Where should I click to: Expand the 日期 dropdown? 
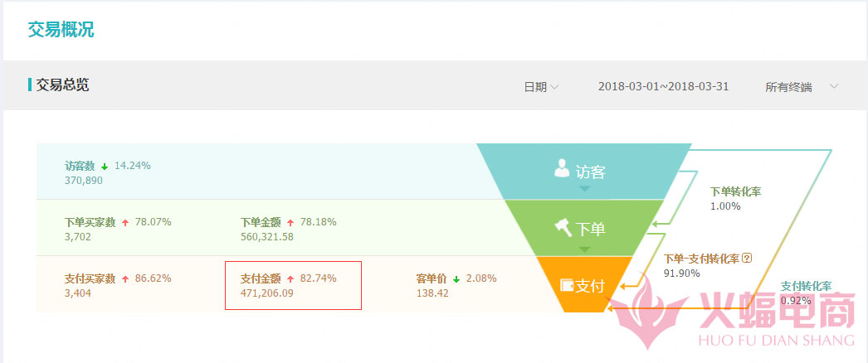pos(540,86)
